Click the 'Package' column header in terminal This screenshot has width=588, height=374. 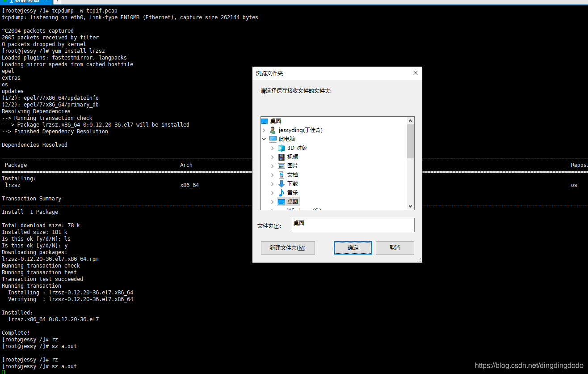click(16, 165)
